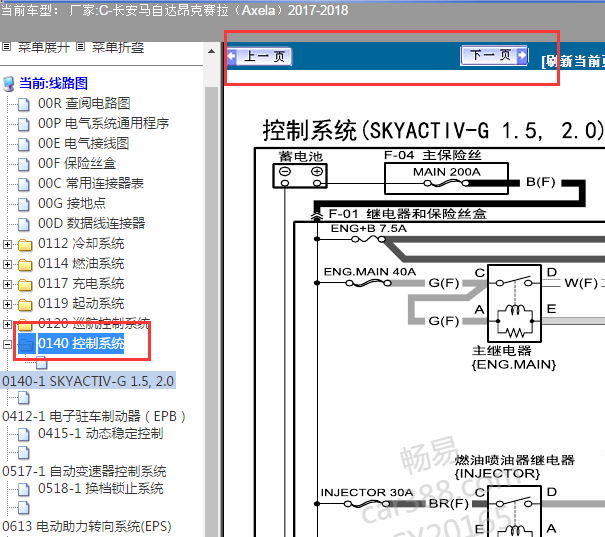The width and height of the screenshot is (605, 537).
Task: Click the 蓄电池 battery symbol
Action: (x=300, y=176)
